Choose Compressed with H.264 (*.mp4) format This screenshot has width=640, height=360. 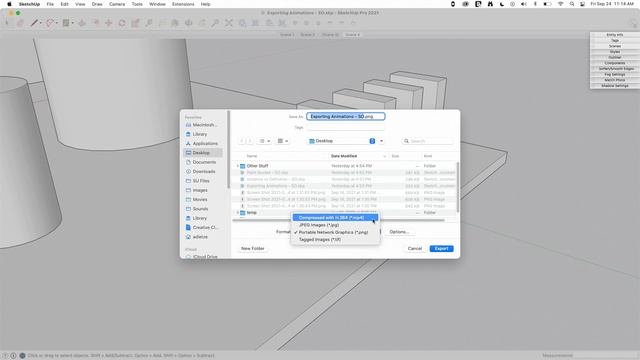pyautogui.click(x=335, y=218)
